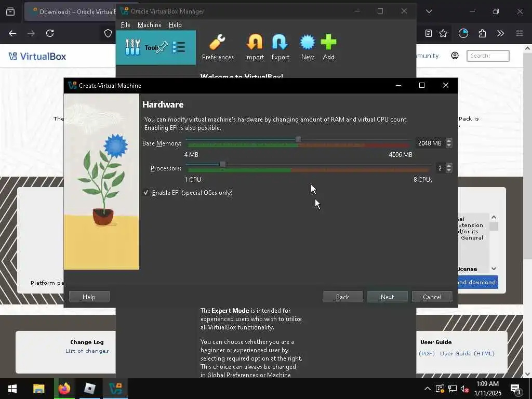
Task: Open the Firefox hamburger application menu
Action: (520, 33)
